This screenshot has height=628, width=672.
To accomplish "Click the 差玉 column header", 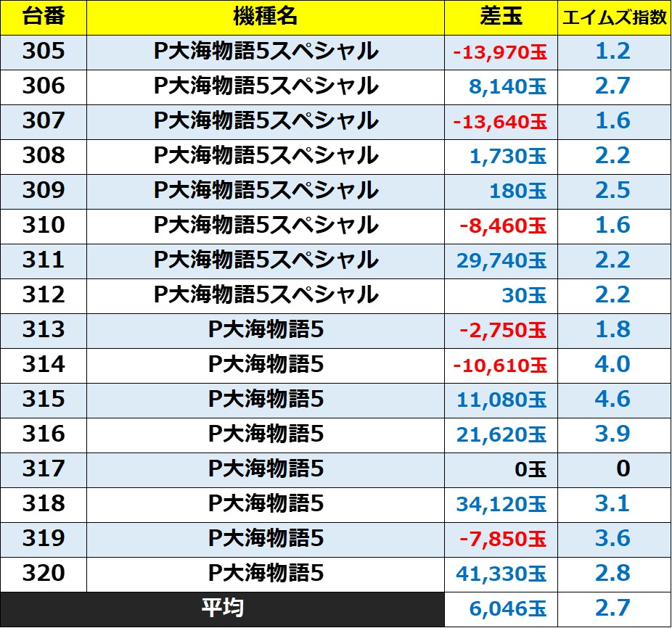I will coord(501,17).
